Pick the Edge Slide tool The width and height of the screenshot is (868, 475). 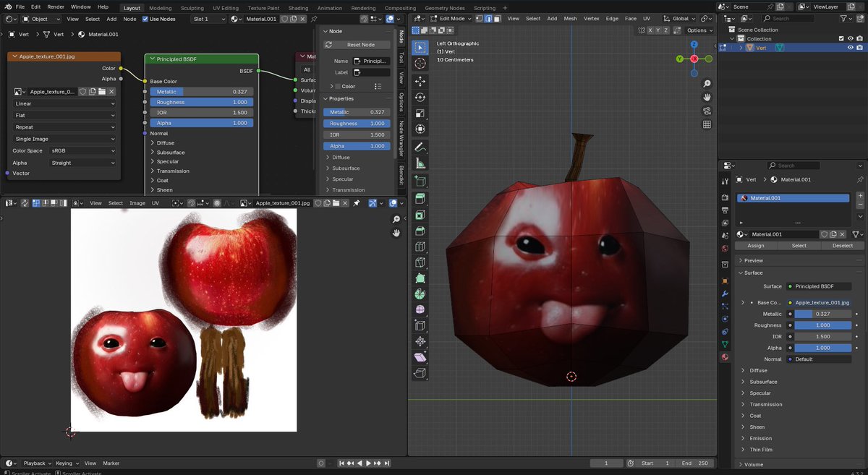420,326
